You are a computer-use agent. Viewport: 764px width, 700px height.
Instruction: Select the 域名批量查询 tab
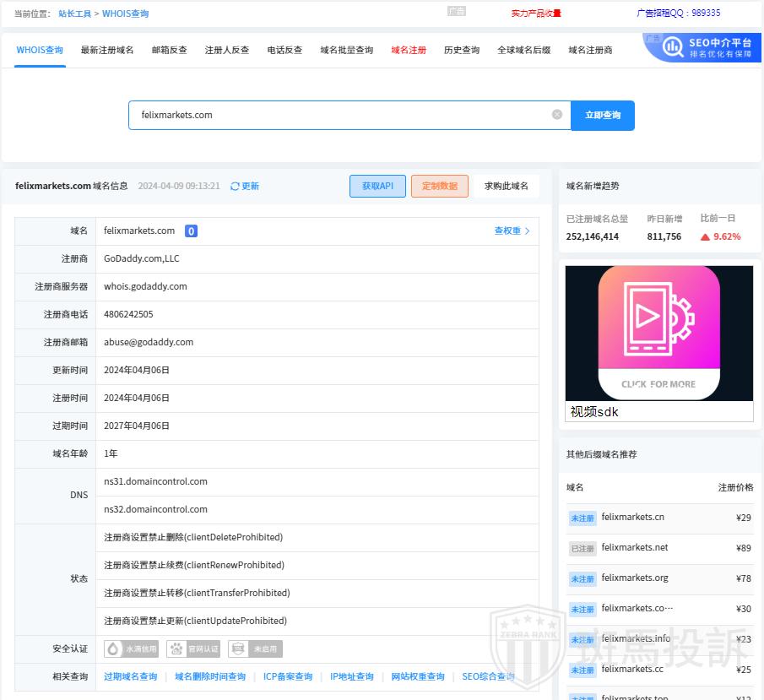pos(346,50)
